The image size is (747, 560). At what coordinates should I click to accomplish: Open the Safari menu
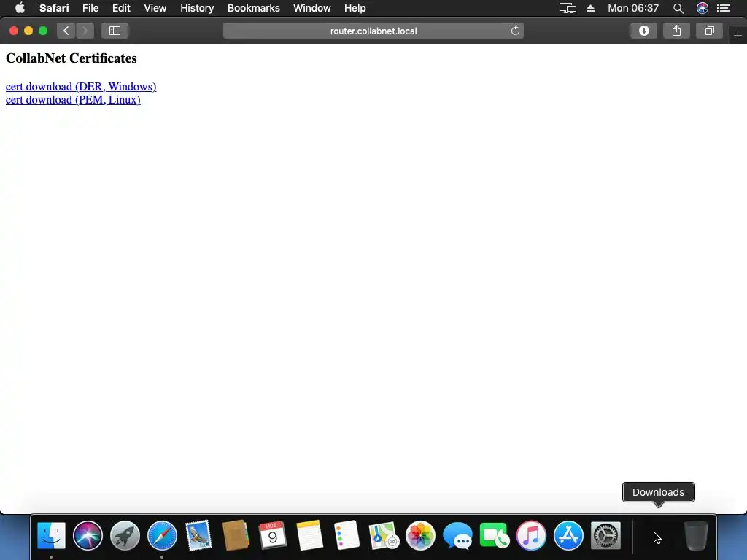tap(54, 8)
